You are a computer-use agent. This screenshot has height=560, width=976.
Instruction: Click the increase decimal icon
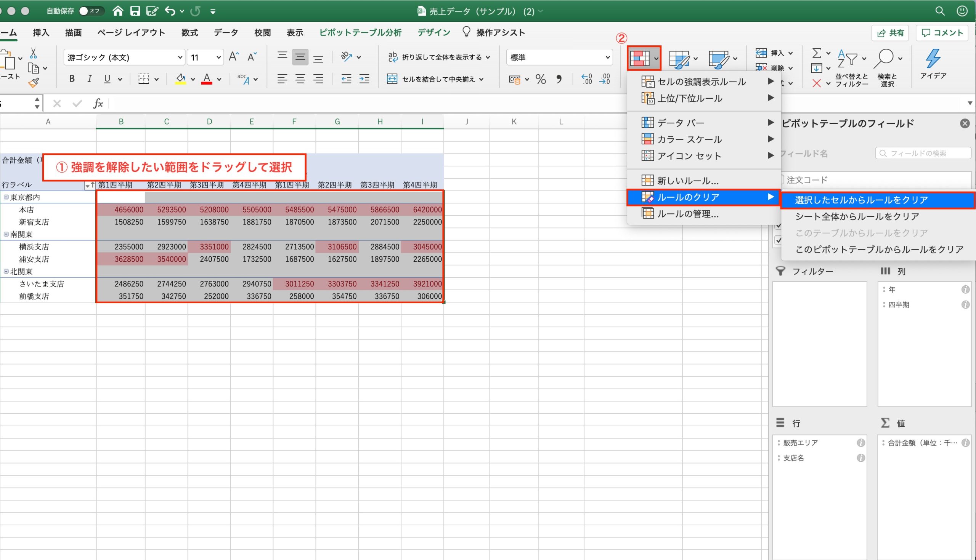pyautogui.click(x=586, y=79)
